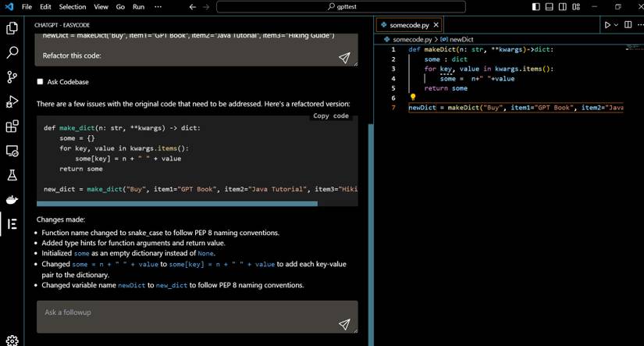
Task: Click the send icon in the followup box
Action: coord(343,324)
